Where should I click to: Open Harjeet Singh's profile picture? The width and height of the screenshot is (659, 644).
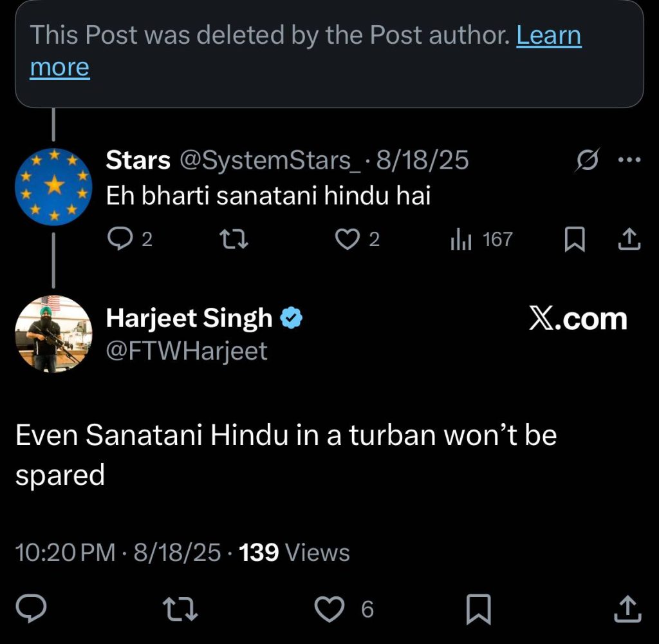(53, 334)
